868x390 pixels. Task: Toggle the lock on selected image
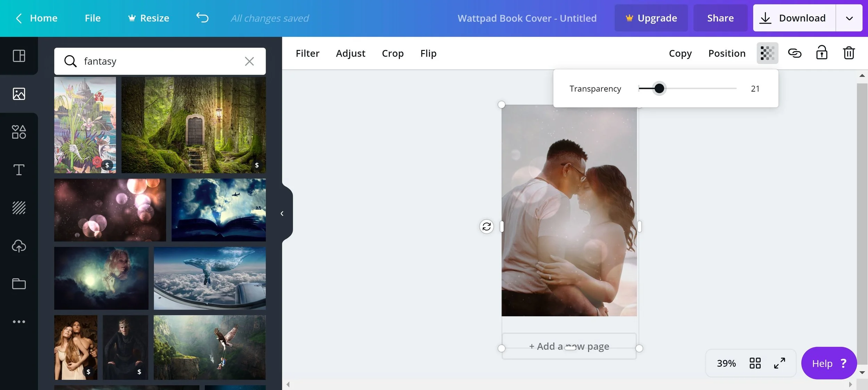pos(821,53)
